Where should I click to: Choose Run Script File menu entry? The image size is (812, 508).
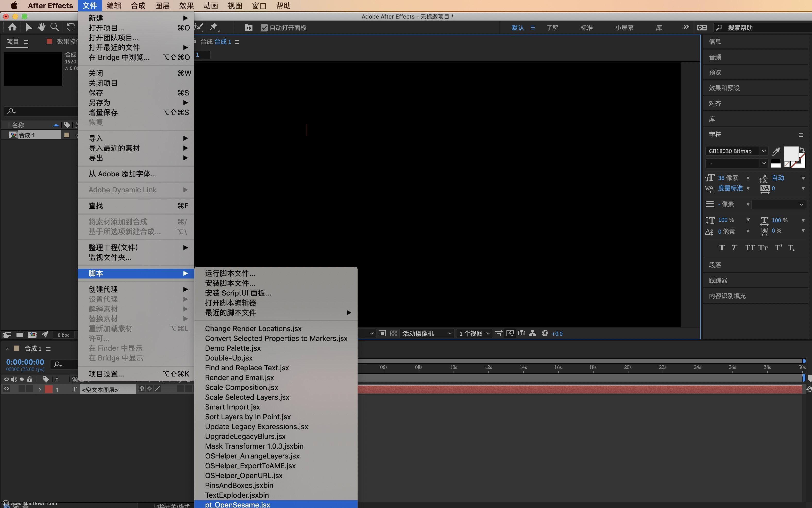tap(276, 273)
